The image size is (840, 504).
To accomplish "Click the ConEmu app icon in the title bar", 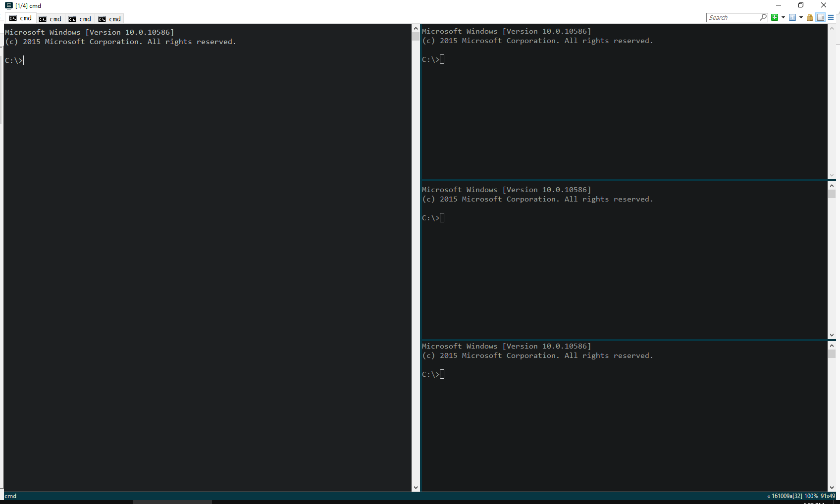I will point(8,5).
